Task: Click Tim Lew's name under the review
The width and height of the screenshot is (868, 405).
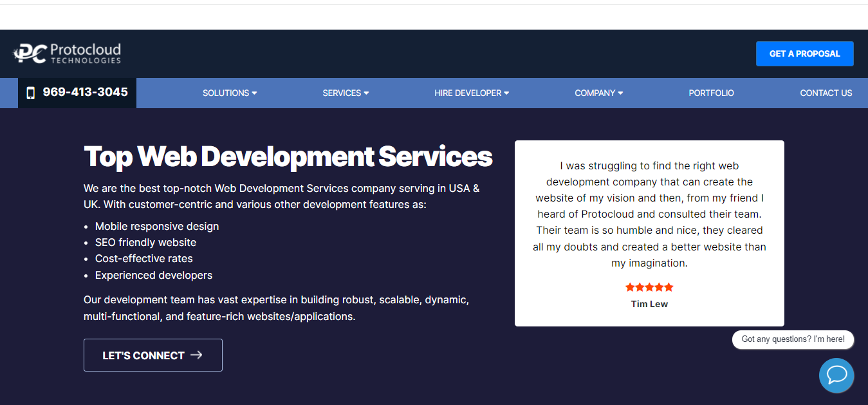Action: coord(649,303)
